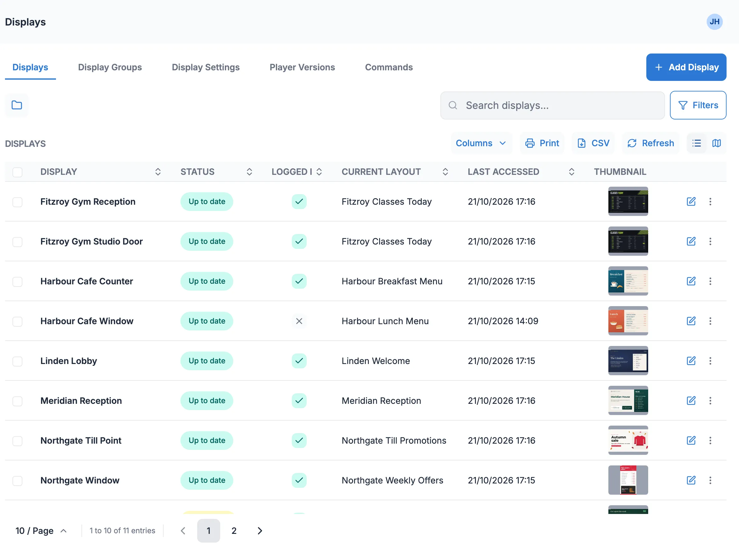Tick the select-all checkbox in the table header
739x560 pixels.
pyautogui.click(x=17, y=172)
